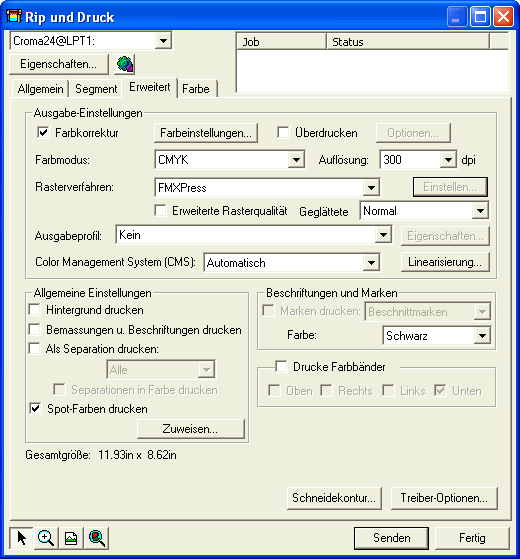Toggle Hintergrund drucken checkbox
The image size is (520, 559).
35,309
